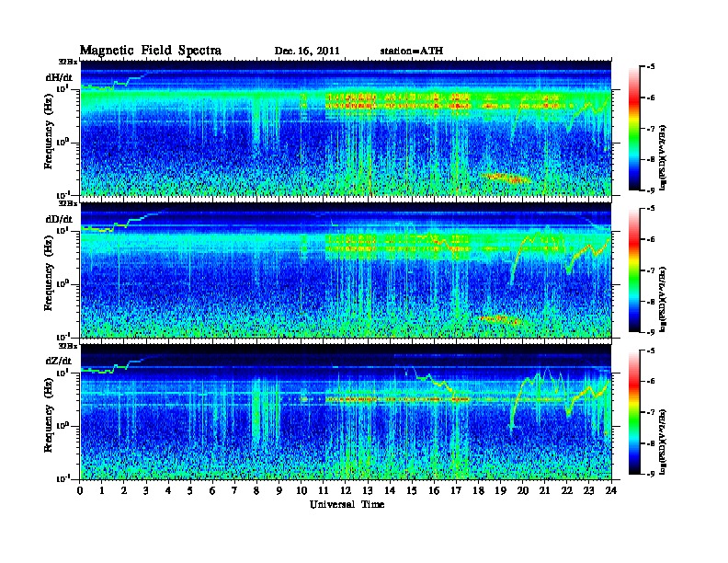
Task: Click hour tick label "21" on time axis
Action: [544, 490]
